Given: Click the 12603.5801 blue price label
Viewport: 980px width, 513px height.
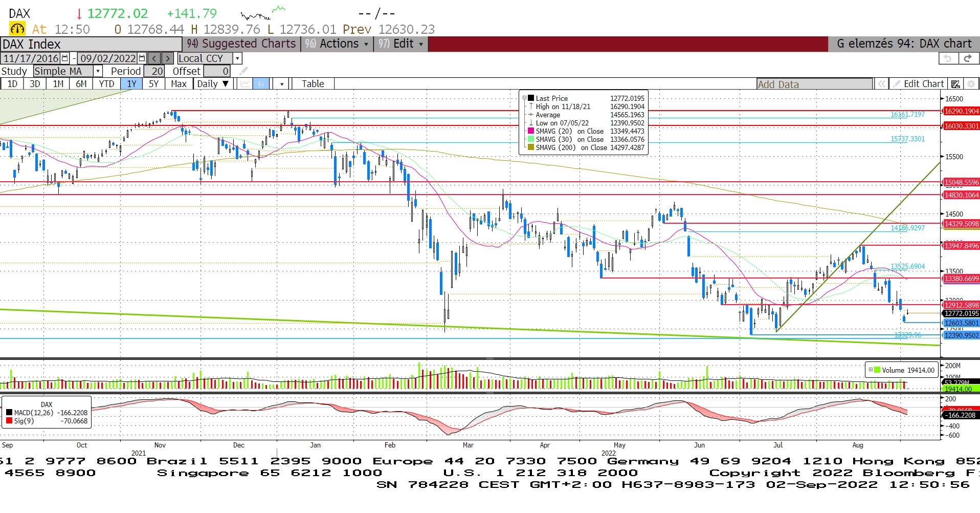Looking at the screenshot, I should [x=961, y=323].
